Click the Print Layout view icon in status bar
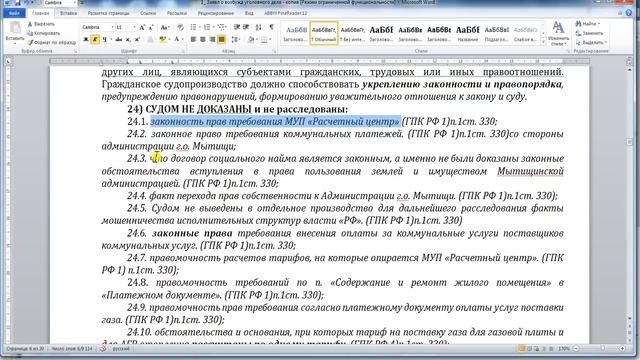Viewport: 640px width, 360px height. [522, 349]
